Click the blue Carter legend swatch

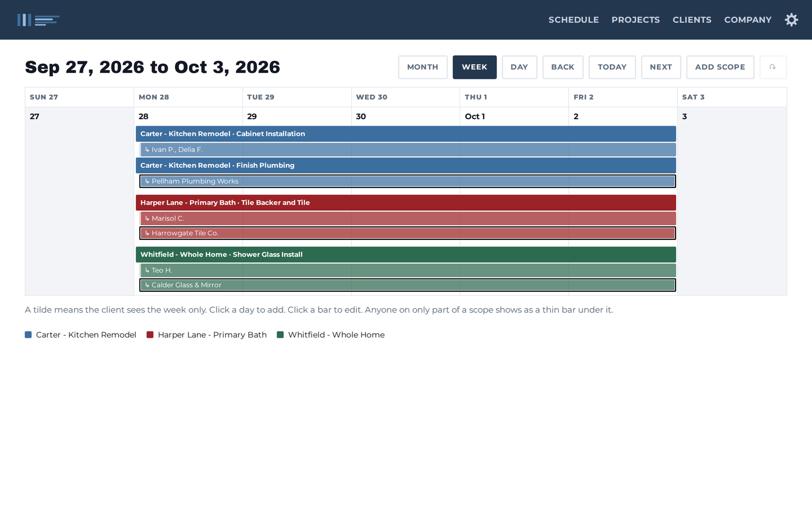[28, 335]
